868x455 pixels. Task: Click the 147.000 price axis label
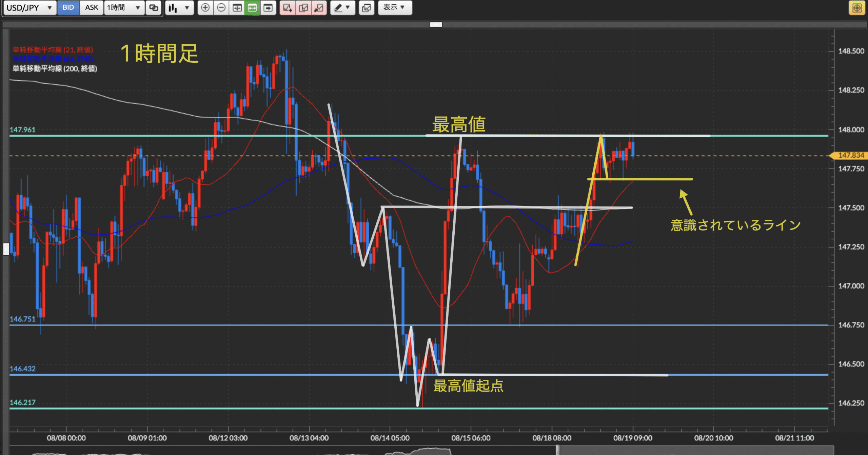tap(851, 286)
